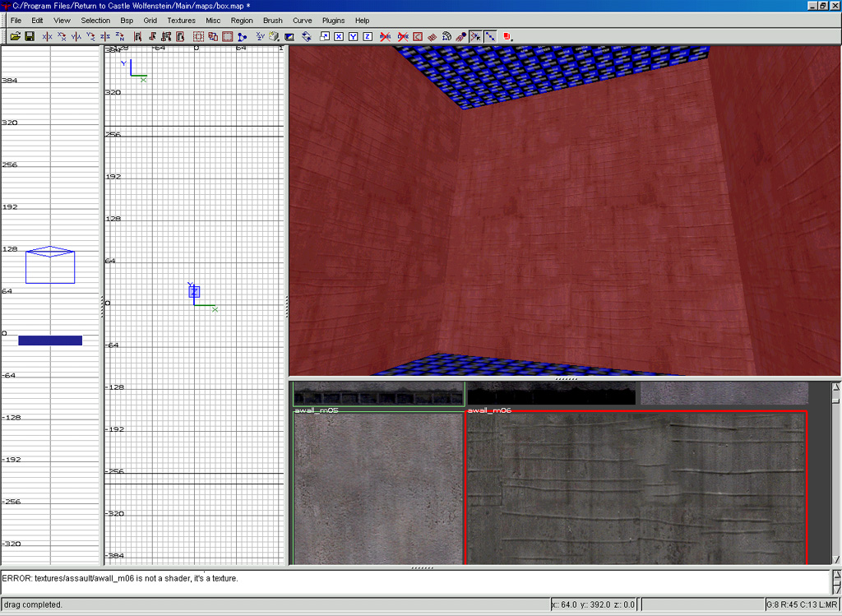The height and width of the screenshot is (616, 842).
Task: Open the Plugins menu
Action: pos(334,21)
